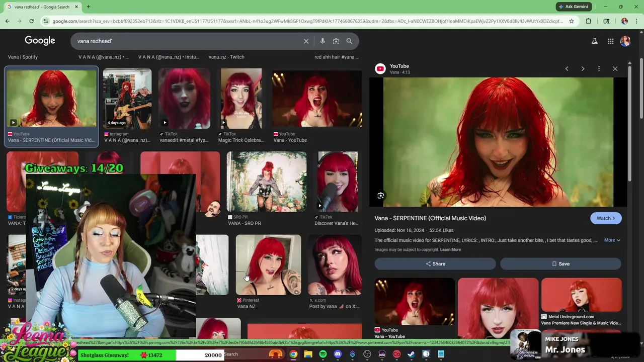Select the 'vana_nz - Twitch' suggestion
The image size is (644, 362).
coord(226,57)
